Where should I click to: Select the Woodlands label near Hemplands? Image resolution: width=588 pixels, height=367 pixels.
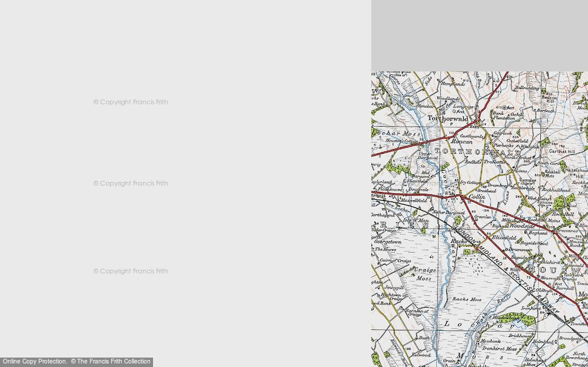(448, 99)
